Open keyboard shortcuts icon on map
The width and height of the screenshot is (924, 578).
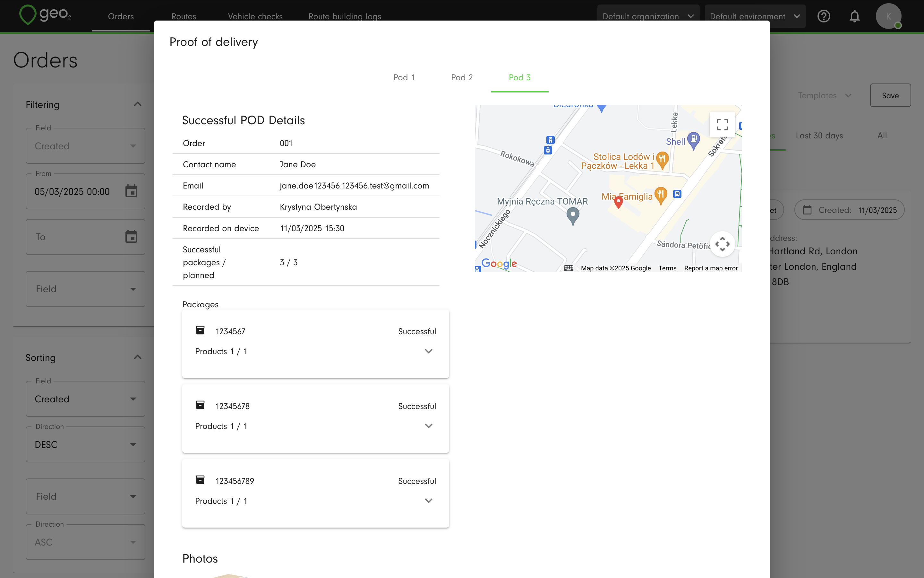[569, 268]
